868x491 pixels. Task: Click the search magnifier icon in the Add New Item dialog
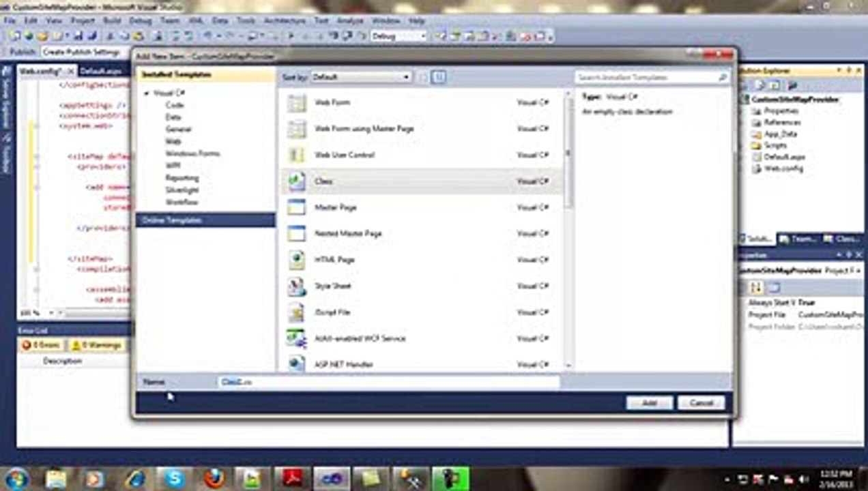click(723, 78)
